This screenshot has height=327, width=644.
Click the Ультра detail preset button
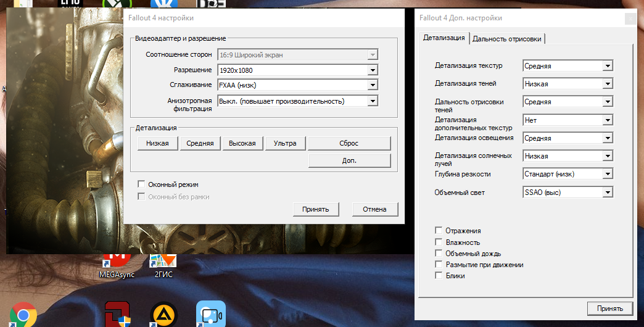coord(285,143)
